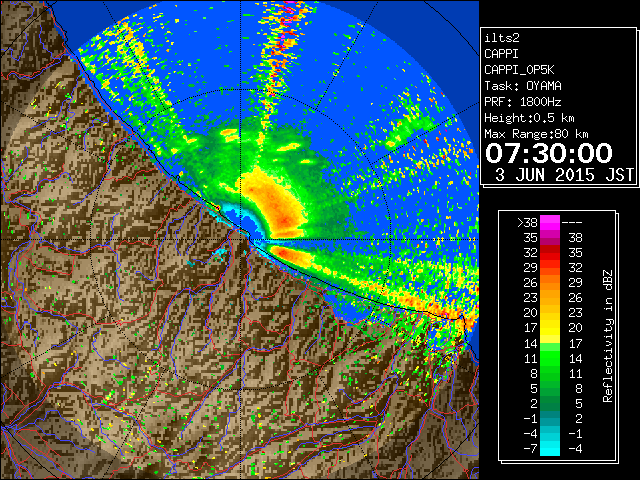Select the 'Max Range:80 km' label
640x480 pixels.
pyautogui.click(x=536, y=134)
